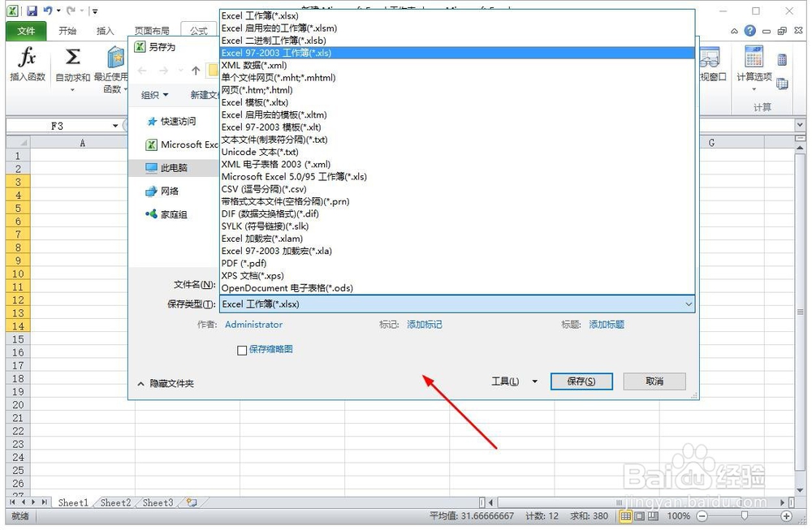Enable the 保存缩略图 checkbox
The height and width of the screenshot is (530, 812).
(242, 350)
